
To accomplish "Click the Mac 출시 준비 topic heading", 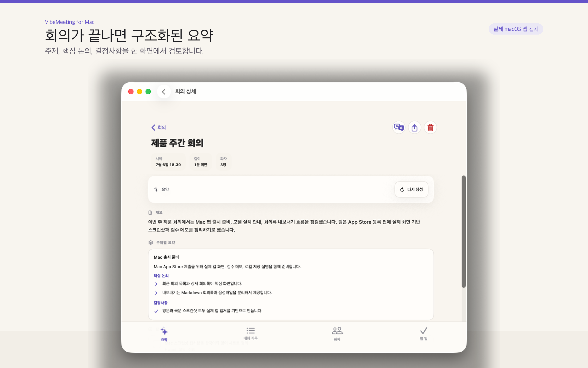I will pos(166,257).
